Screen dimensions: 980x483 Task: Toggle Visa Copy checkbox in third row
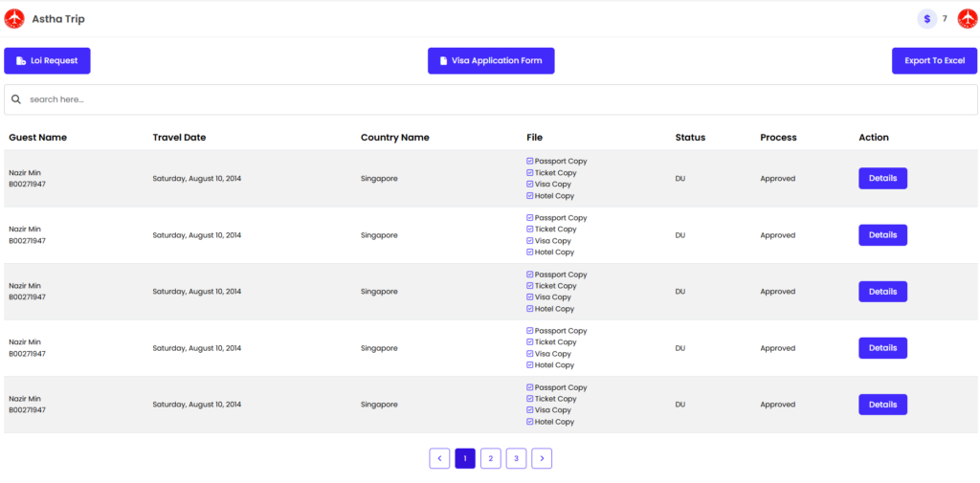tap(530, 297)
